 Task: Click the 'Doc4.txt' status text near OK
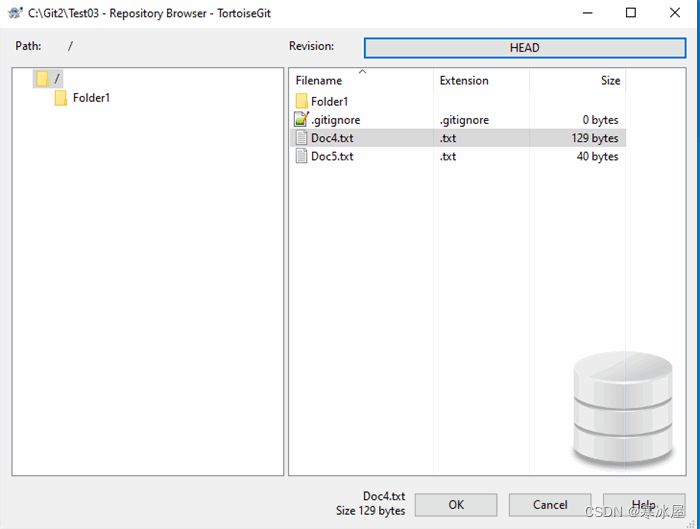coord(384,496)
